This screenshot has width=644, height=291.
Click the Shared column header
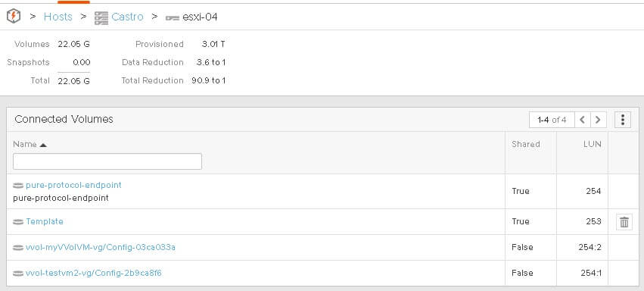click(526, 144)
